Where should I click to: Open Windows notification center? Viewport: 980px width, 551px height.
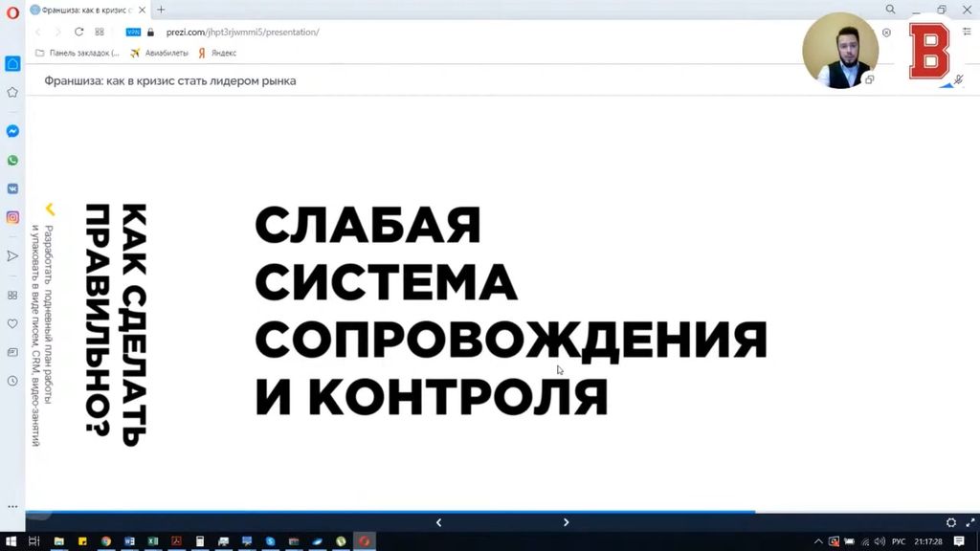click(x=959, y=541)
